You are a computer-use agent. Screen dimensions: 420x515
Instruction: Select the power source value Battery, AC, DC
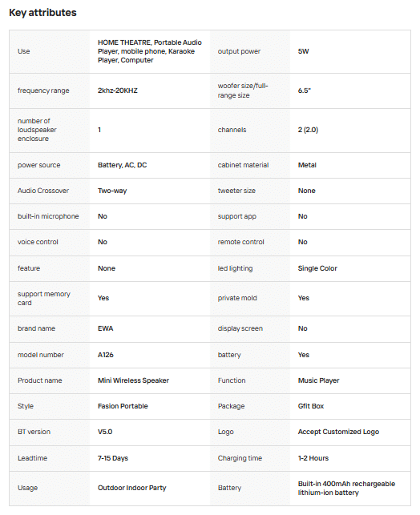[123, 165]
